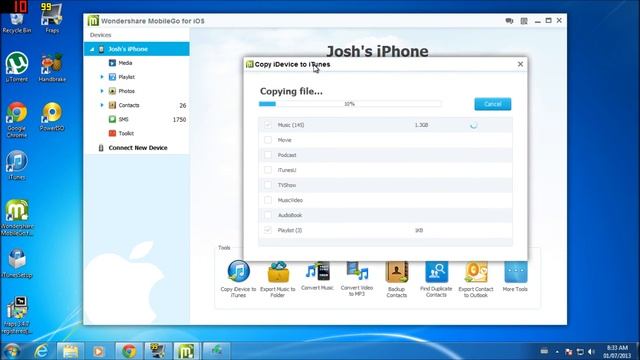640x360 pixels.
Task: Show More Tools
Action: [x=516, y=272]
